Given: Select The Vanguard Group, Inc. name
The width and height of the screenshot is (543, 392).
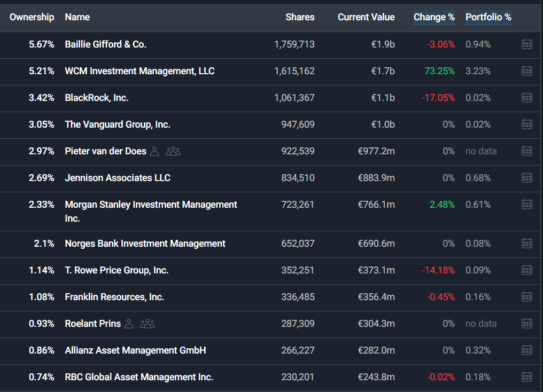Looking at the screenshot, I should 118,124.
